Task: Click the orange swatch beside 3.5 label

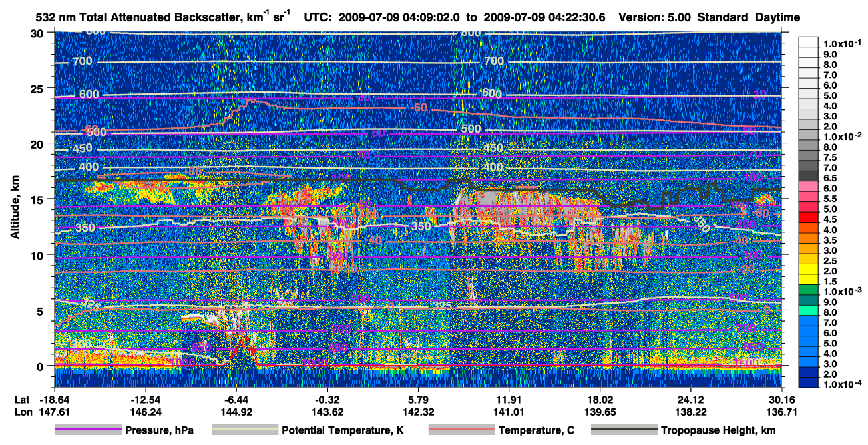Action: tap(809, 240)
